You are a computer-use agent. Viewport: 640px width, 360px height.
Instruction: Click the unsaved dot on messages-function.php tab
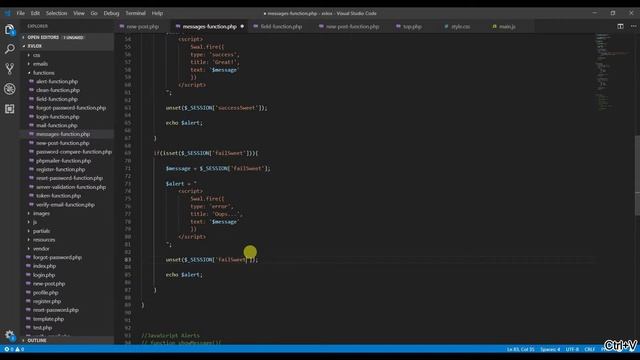(242, 27)
